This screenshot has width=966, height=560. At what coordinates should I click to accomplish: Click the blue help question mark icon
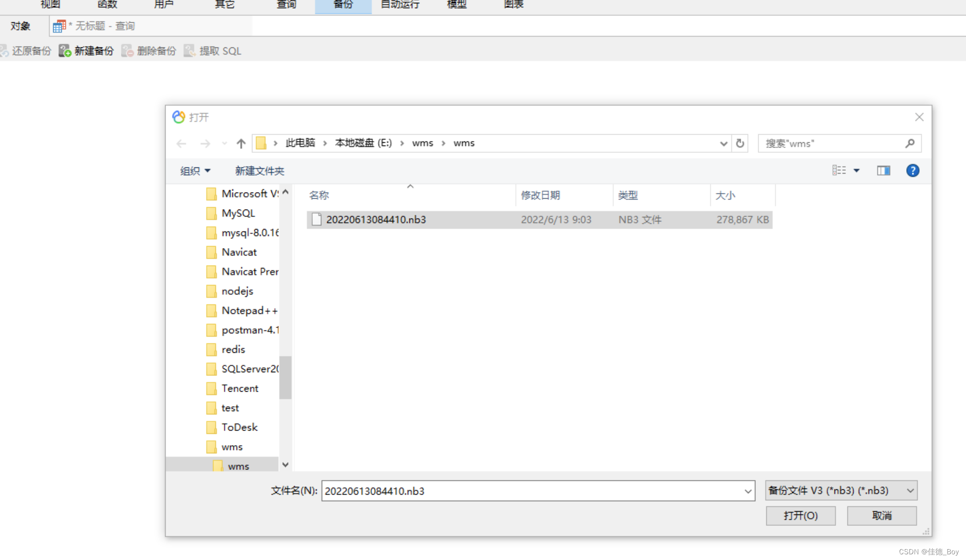(912, 171)
